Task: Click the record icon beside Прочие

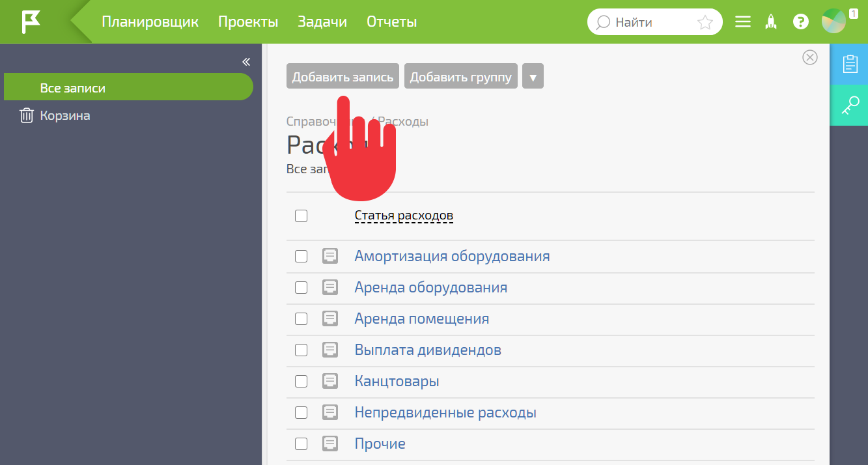Action: [x=330, y=444]
